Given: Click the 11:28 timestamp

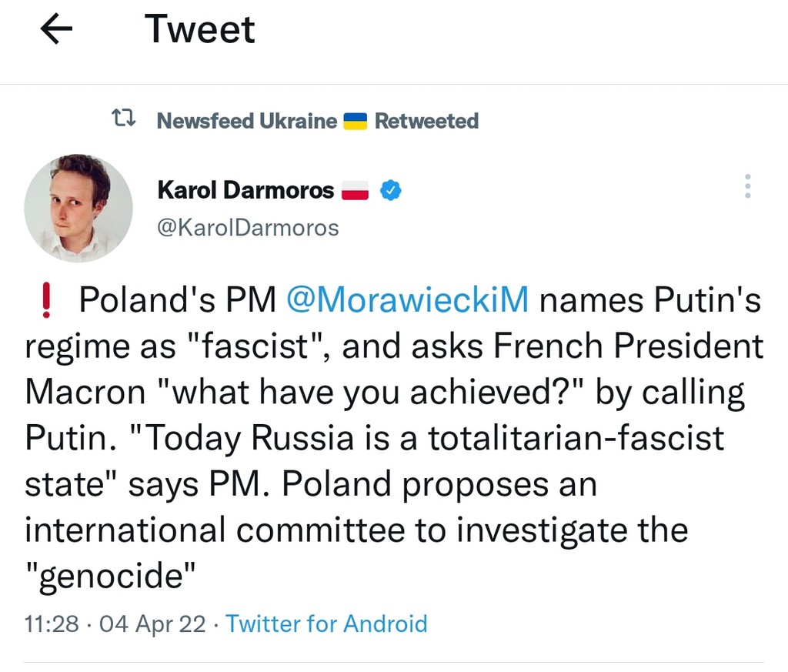Looking at the screenshot, I should [x=51, y=623].
